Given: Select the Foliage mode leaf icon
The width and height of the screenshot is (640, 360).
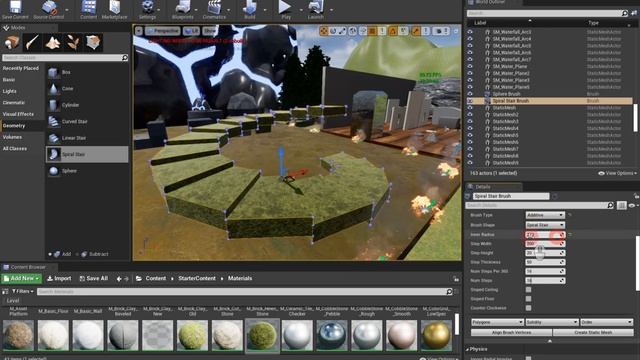Looking at the screenshot, I should point(73,42).
